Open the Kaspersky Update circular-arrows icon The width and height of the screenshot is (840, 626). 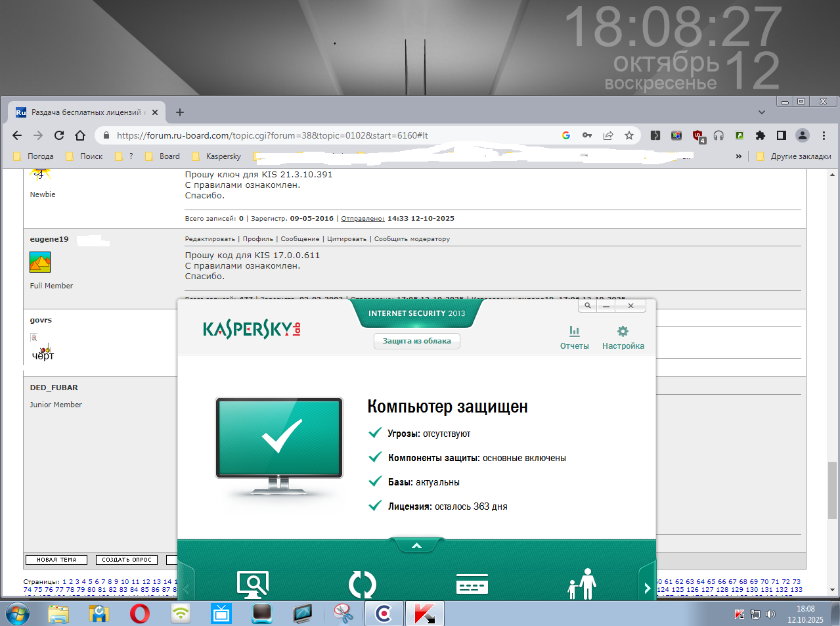pyautogui.click(x=363, y=585)
